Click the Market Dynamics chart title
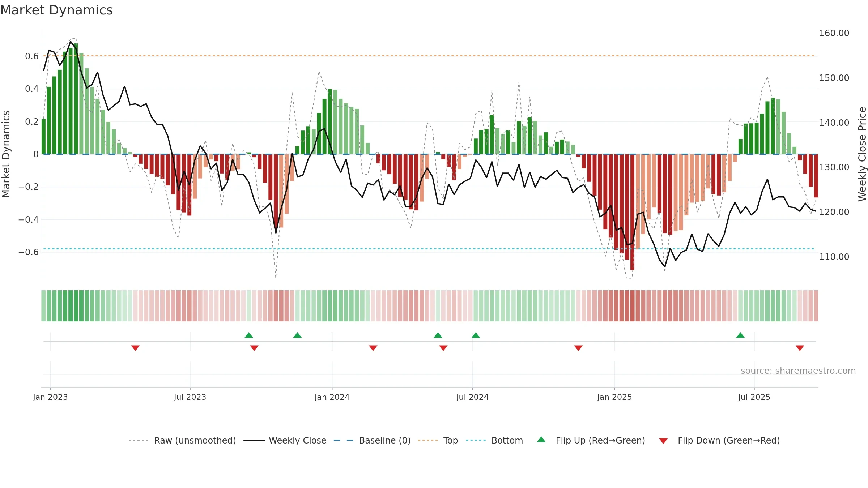Image resolution: width=868 pixels, height=488 pixels. [56, 10]
